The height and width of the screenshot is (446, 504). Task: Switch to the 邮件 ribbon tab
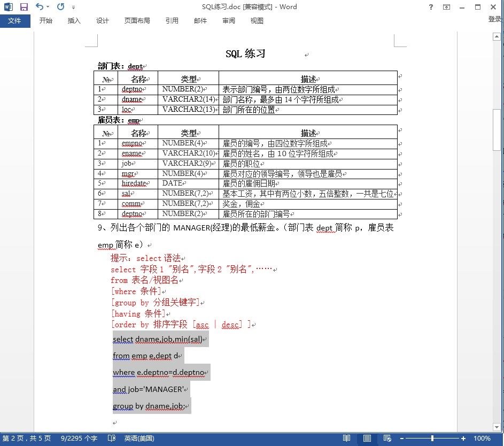click(x=200, y=21)
